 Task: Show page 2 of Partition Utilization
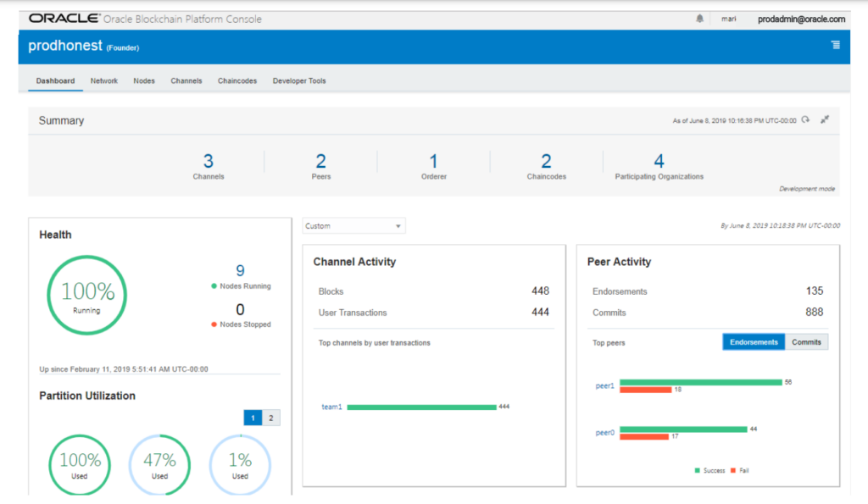pos(270,417)
